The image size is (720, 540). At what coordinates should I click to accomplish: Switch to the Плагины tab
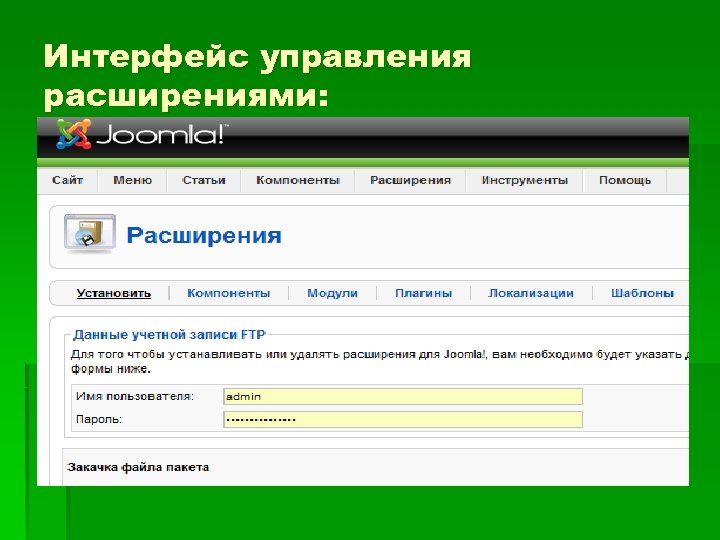[423, 293]
